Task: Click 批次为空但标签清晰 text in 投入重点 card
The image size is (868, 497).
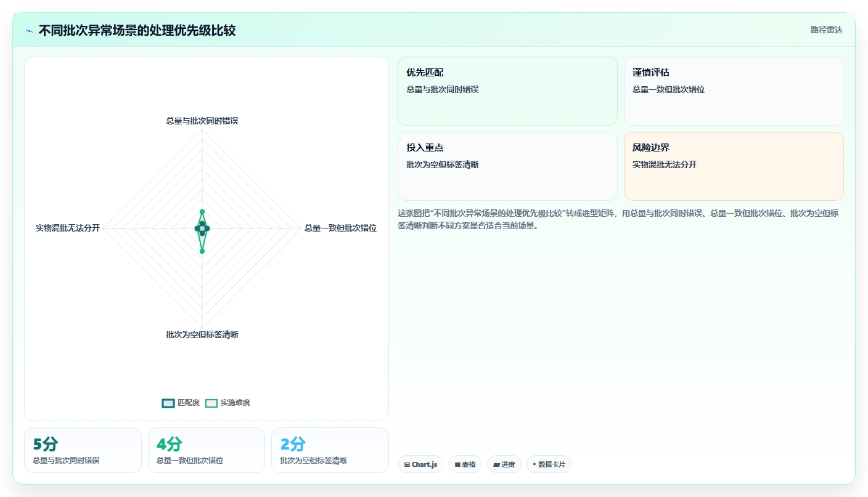Action: 443,164
